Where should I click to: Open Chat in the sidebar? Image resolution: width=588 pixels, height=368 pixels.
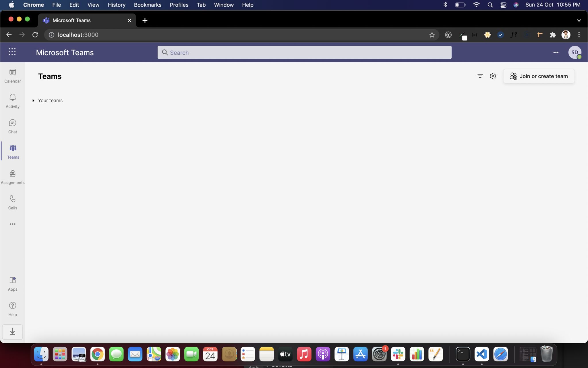[x=13, y=126]
